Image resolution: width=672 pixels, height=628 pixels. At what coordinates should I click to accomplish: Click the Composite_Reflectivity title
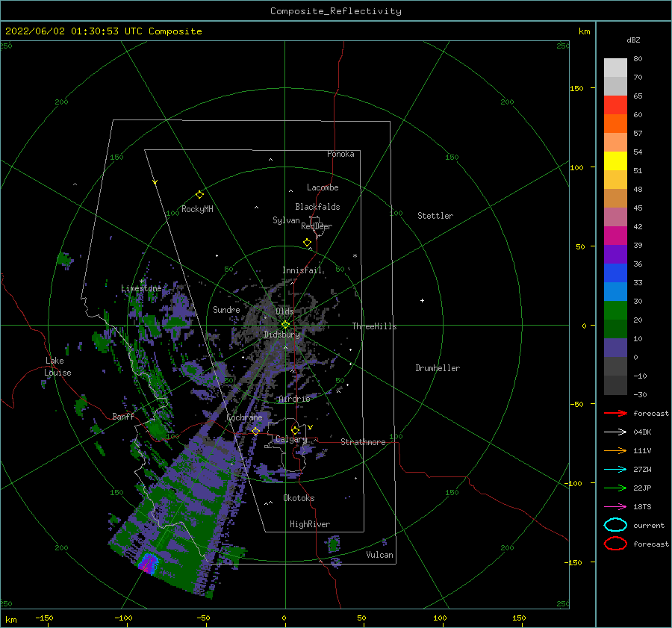click(x=336, y=11)
